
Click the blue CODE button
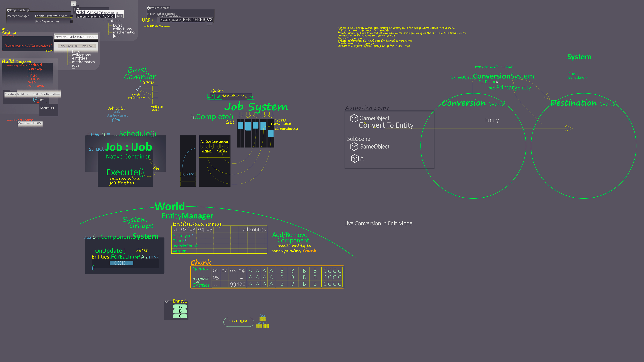121,263
